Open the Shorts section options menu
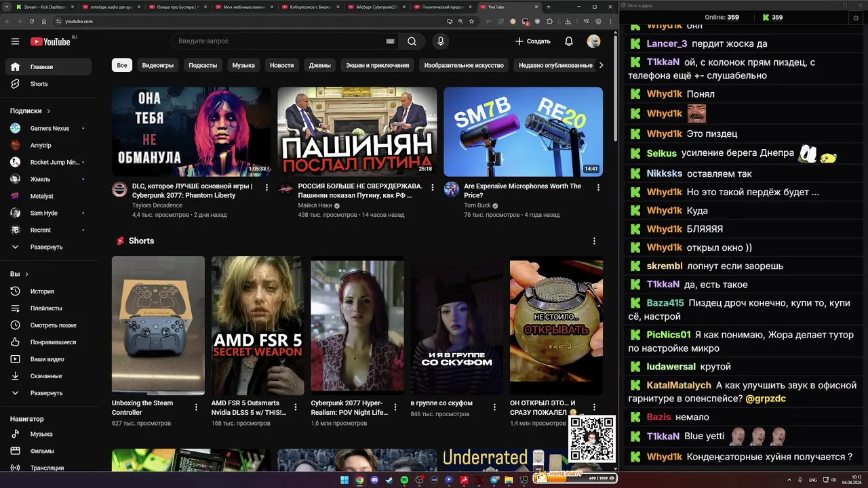The height and width of the screenshot is (488, 868). [594, 241]
